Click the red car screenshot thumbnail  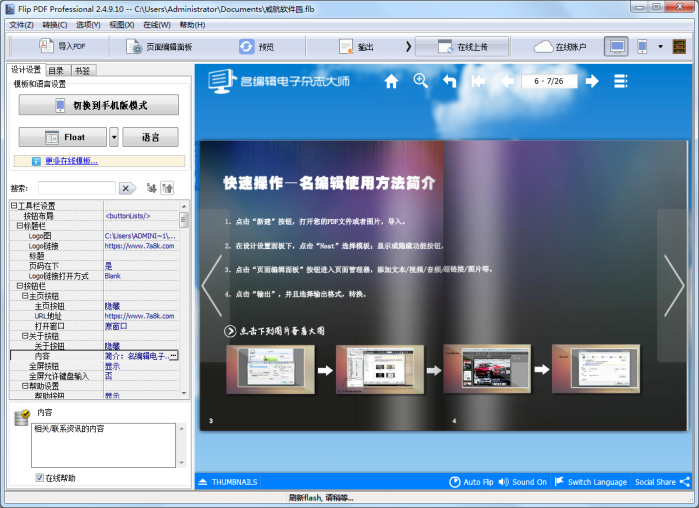(x=487, y=369)
